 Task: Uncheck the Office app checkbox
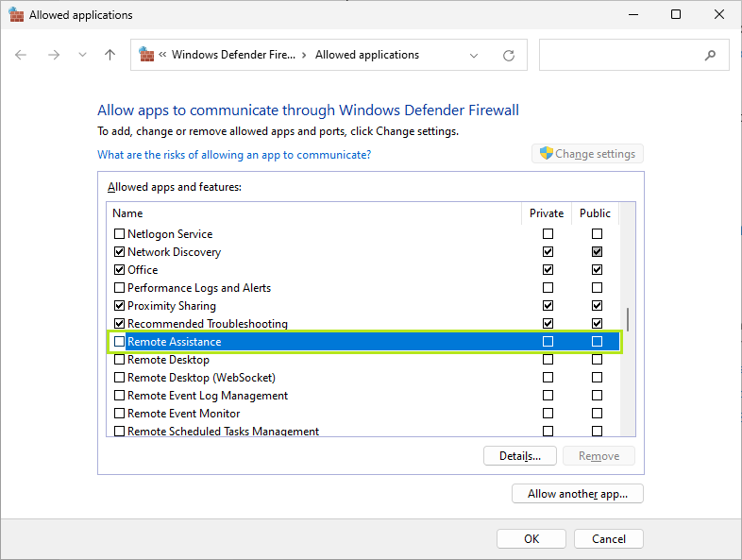coord(119,270)
